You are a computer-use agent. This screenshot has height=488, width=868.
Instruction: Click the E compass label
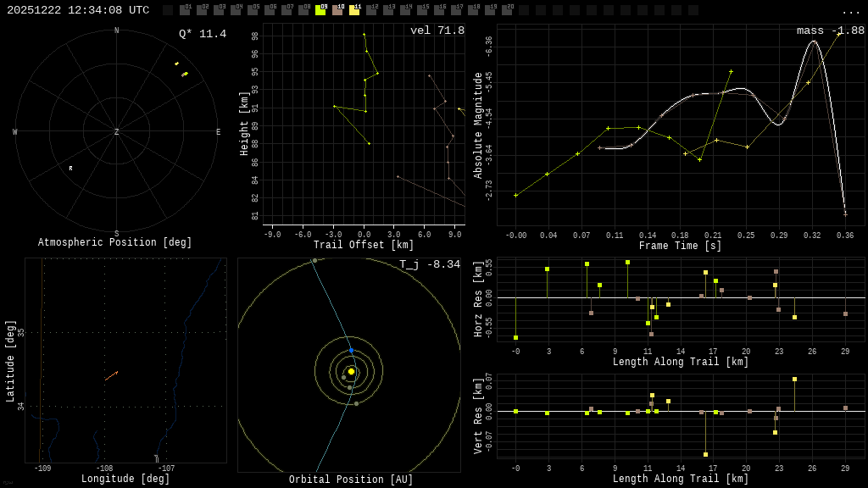point(218,131)
